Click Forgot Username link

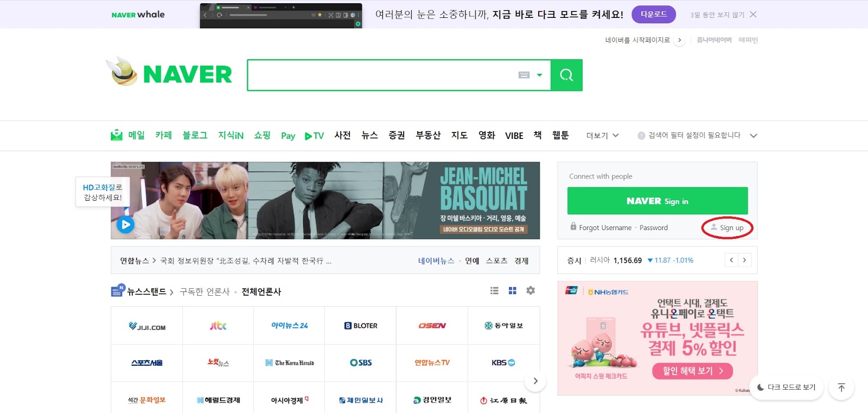[605, 228]
